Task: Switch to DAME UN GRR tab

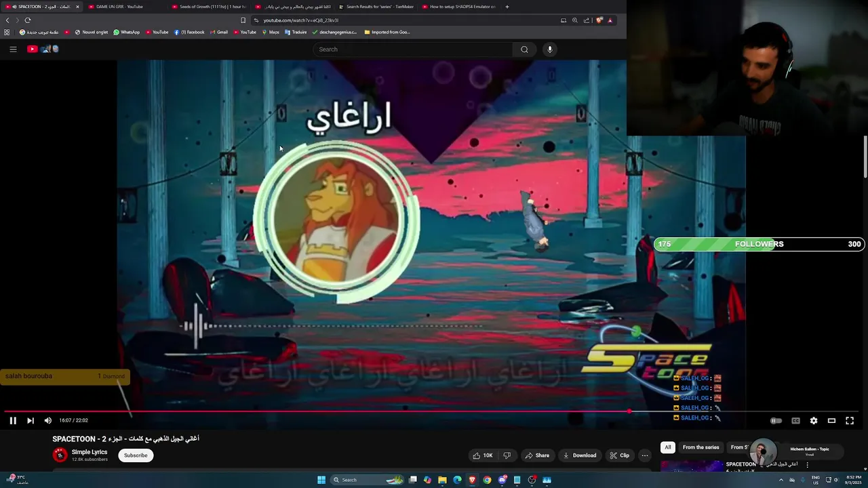Action: (x=125, y=7)
